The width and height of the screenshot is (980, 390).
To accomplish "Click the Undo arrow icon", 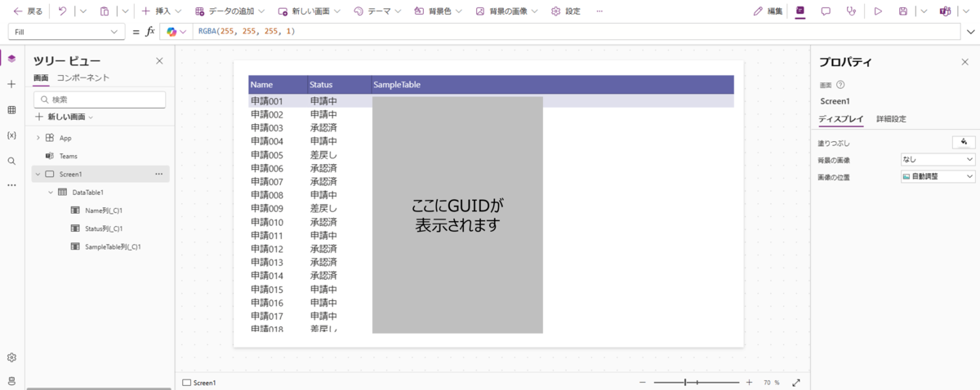I will (x=62, y=11).
